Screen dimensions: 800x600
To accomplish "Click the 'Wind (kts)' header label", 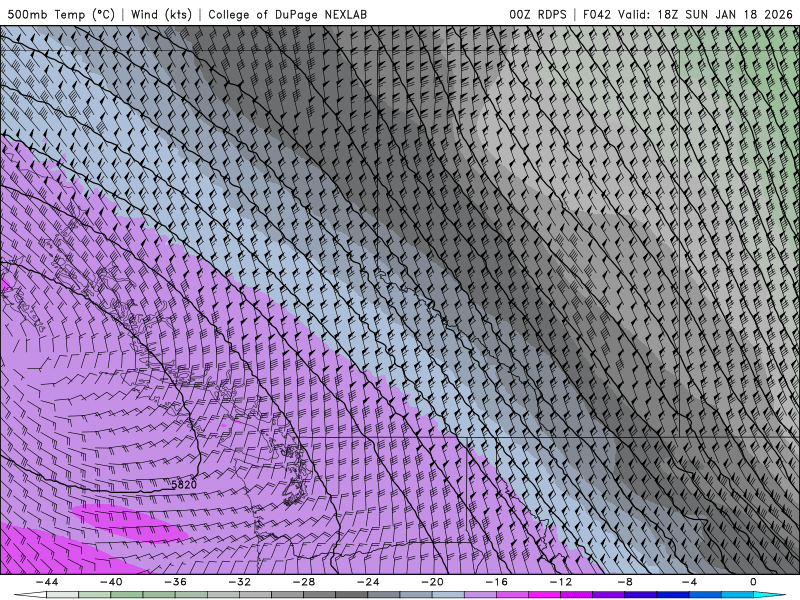I will [x=161, y=14].
